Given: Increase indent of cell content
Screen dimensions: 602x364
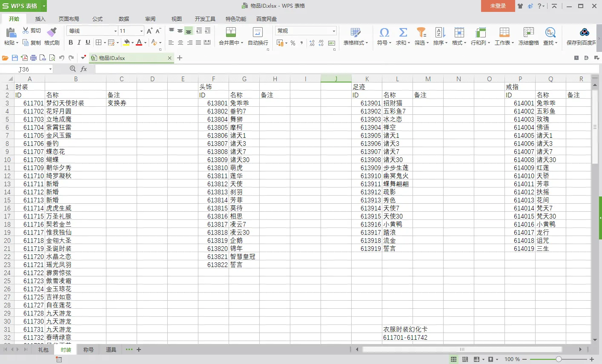Looking at the screenshot, I should click(207, 31).
